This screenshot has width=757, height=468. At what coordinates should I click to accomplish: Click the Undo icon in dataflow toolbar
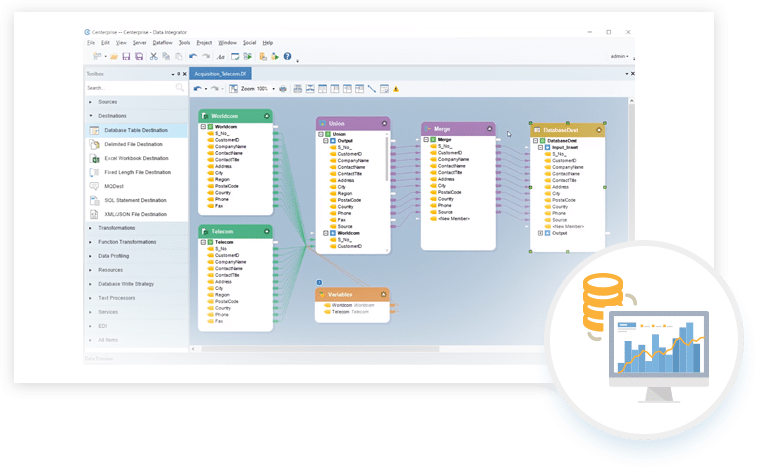click(x=198, y=89)
